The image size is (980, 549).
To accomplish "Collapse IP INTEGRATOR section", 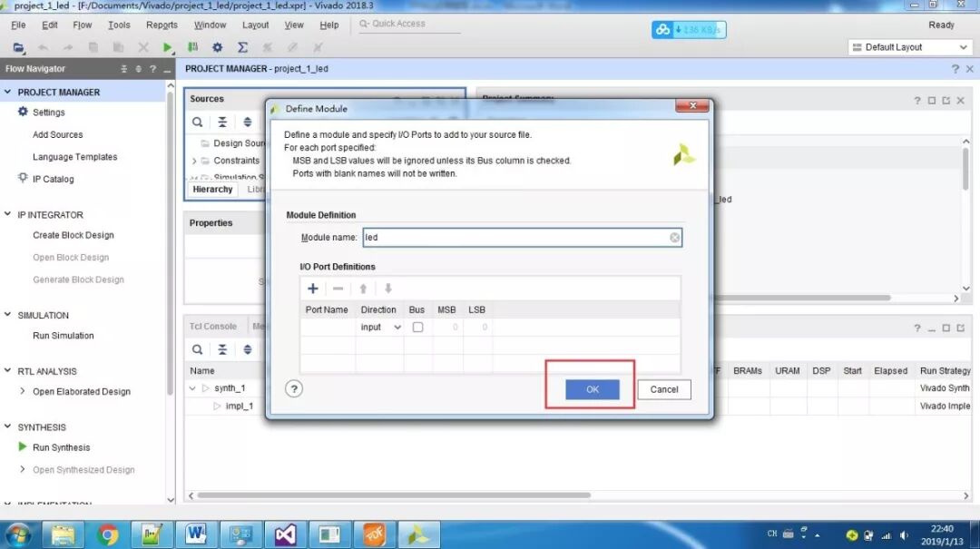I will 7,214.
